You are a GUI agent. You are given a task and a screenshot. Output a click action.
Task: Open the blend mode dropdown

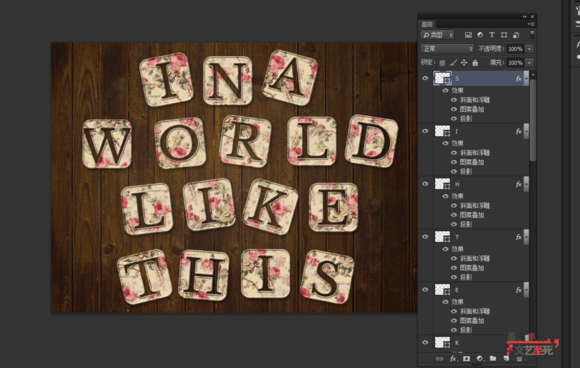[447, 49]
